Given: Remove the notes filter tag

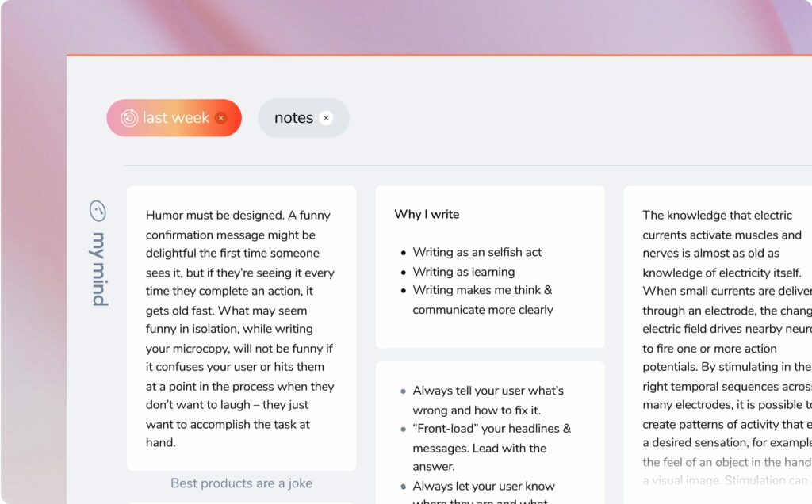Looking at the screenshot, I should pyautogui.click(x=326, y=118).
